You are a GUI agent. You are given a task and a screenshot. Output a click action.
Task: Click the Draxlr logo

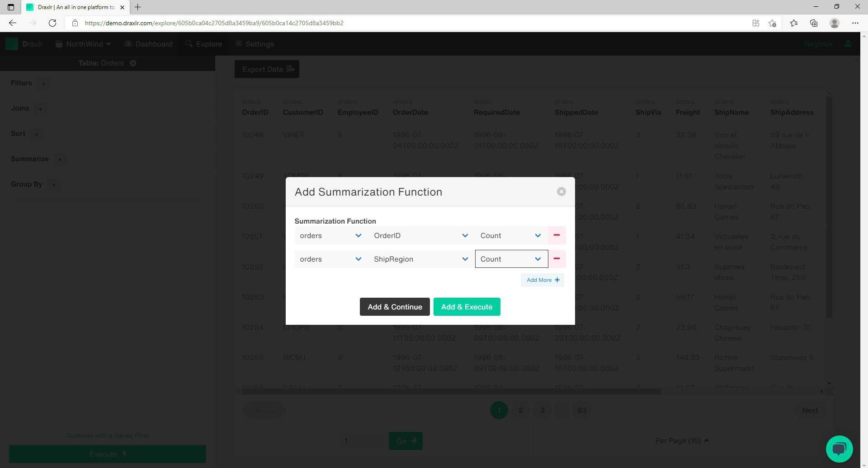[x=24, y=44]
